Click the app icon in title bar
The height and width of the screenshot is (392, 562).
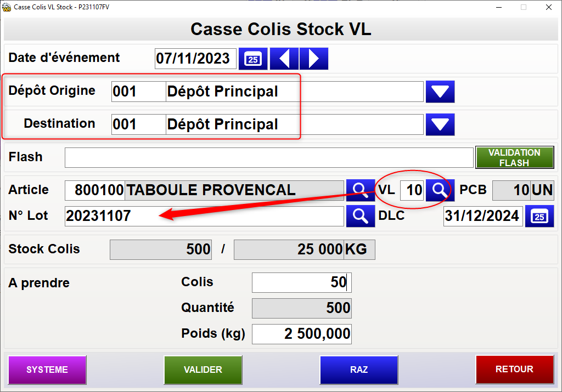[7, 7]
